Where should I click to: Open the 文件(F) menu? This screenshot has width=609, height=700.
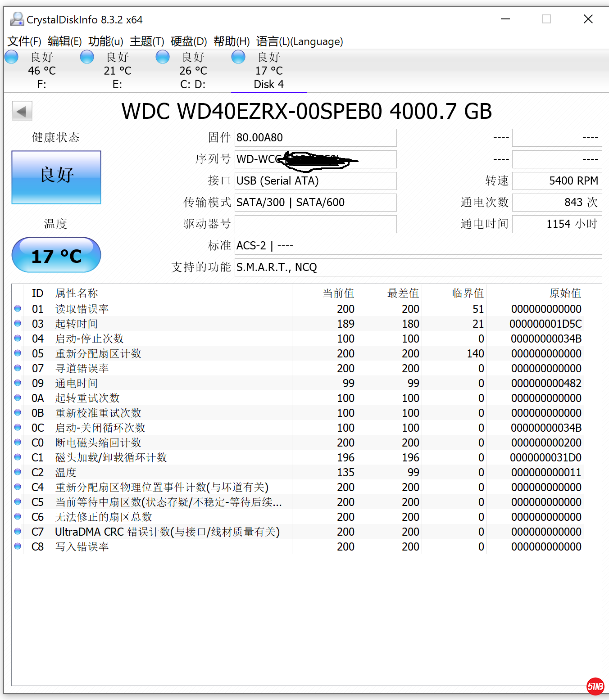click(24, 41)
